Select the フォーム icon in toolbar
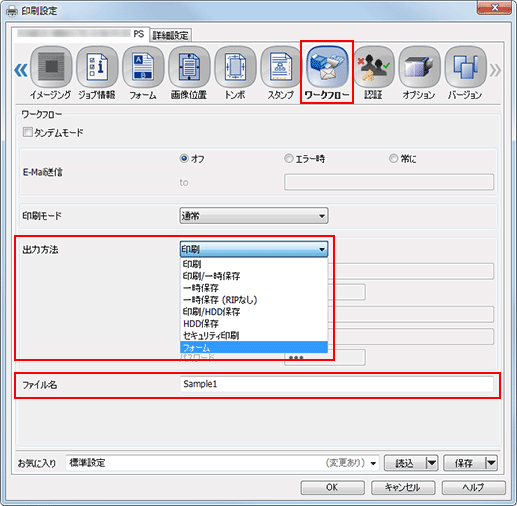 pos(143,73)
